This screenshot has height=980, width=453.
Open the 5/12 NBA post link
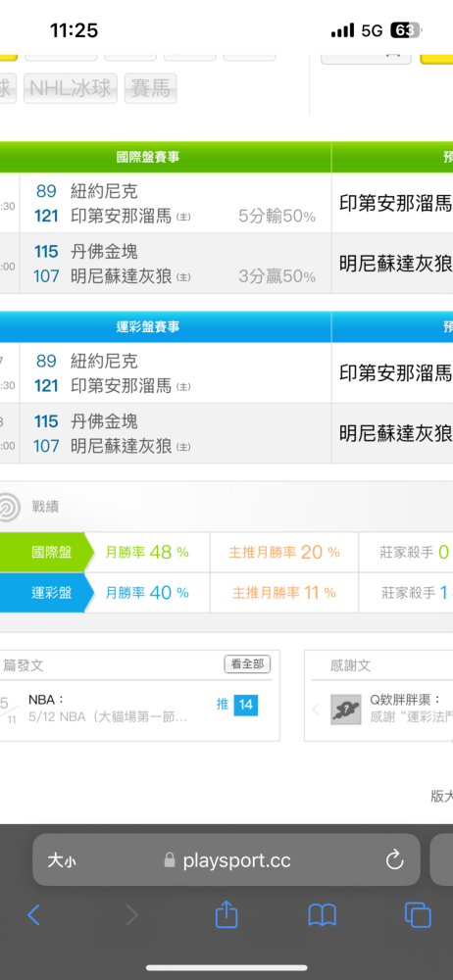108,717
